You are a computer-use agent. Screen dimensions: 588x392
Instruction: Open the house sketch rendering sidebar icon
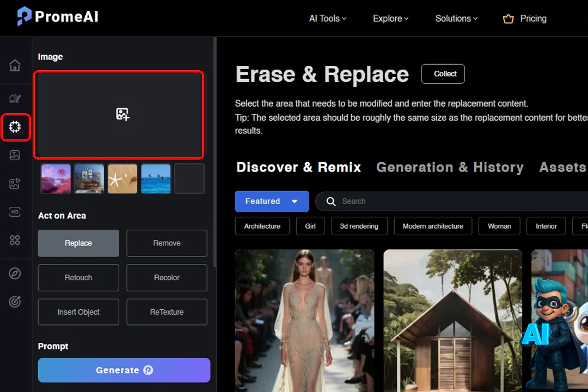pyautogui.click(x=15, y=99)
